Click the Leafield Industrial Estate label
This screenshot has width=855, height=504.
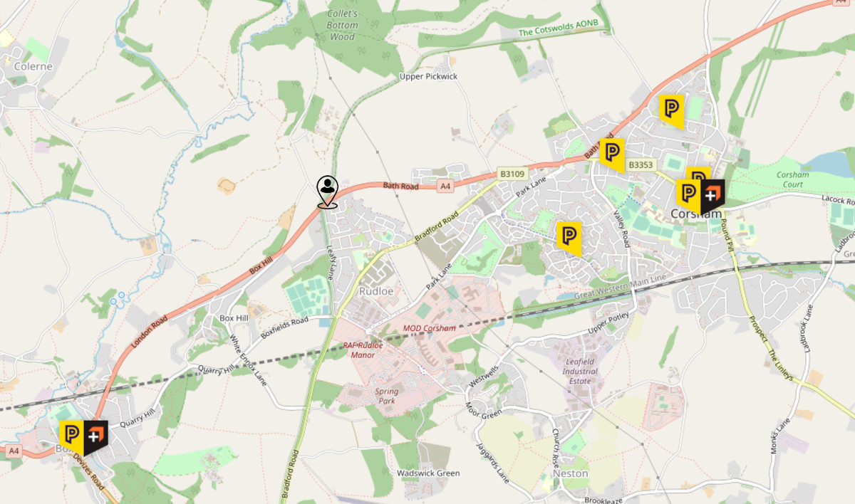[x=579, y=371]
